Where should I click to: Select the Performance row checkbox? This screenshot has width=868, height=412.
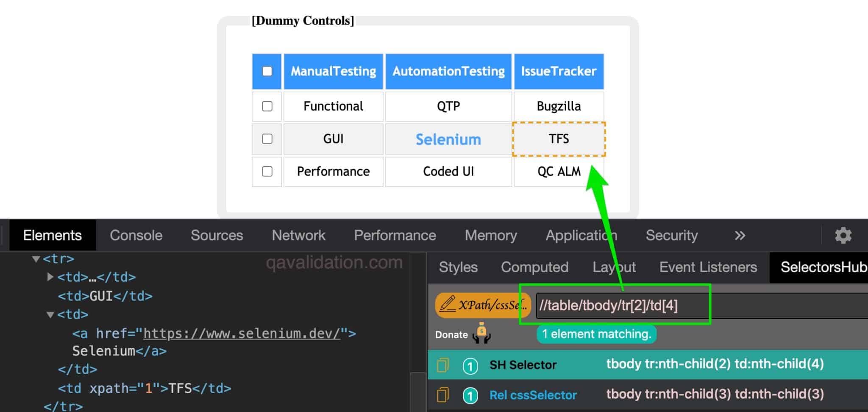[x=267, y=171]
